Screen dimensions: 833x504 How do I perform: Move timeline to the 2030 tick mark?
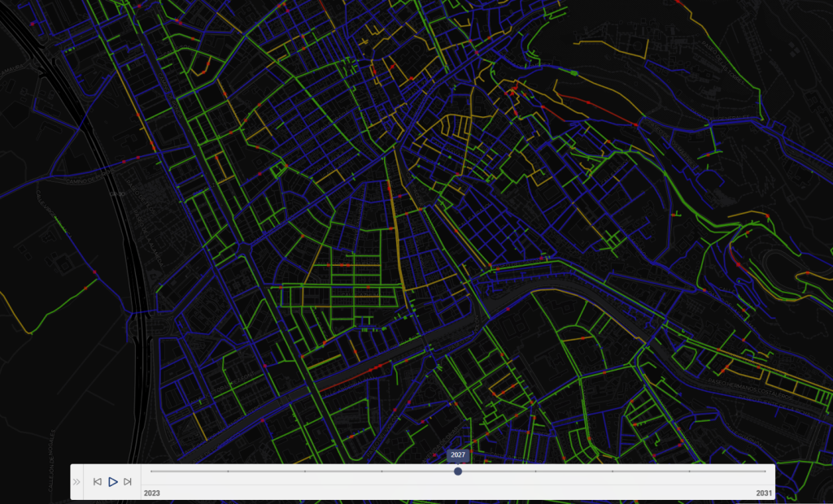click(x=689, y=471)
